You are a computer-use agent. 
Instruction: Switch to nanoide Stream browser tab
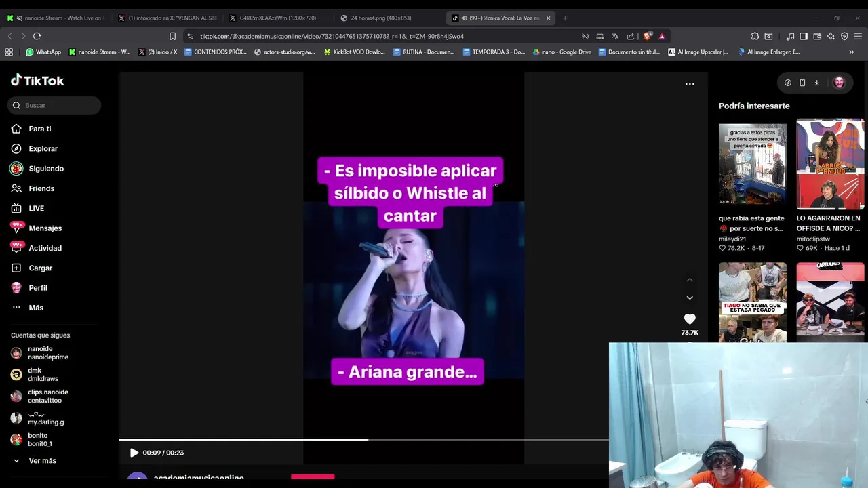click(56, 18)
